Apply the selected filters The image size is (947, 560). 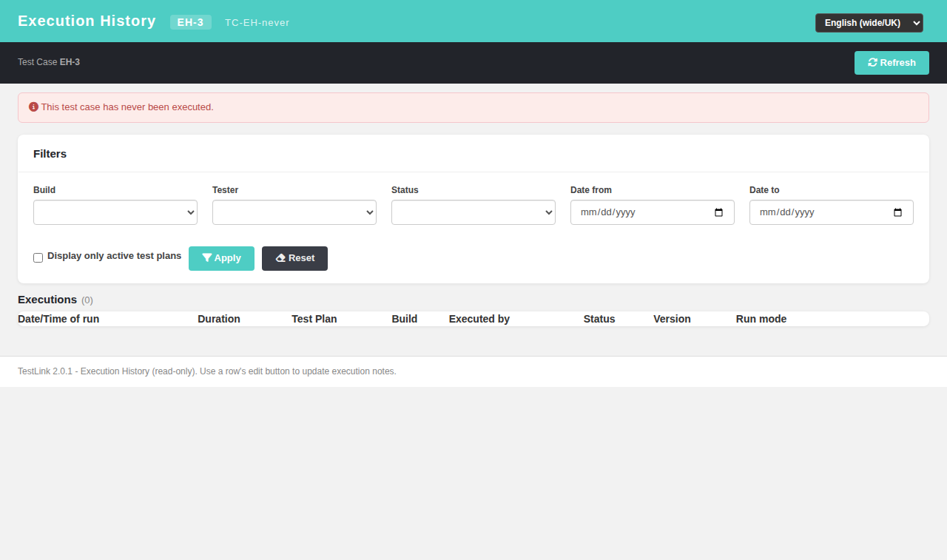[x=221, y=258]
